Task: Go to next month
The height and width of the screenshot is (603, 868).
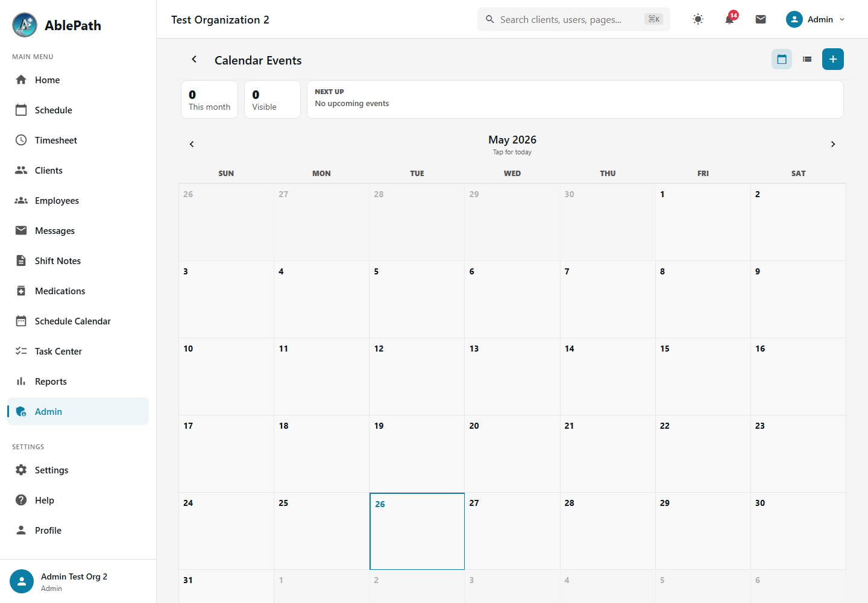Action: [833, 144]
